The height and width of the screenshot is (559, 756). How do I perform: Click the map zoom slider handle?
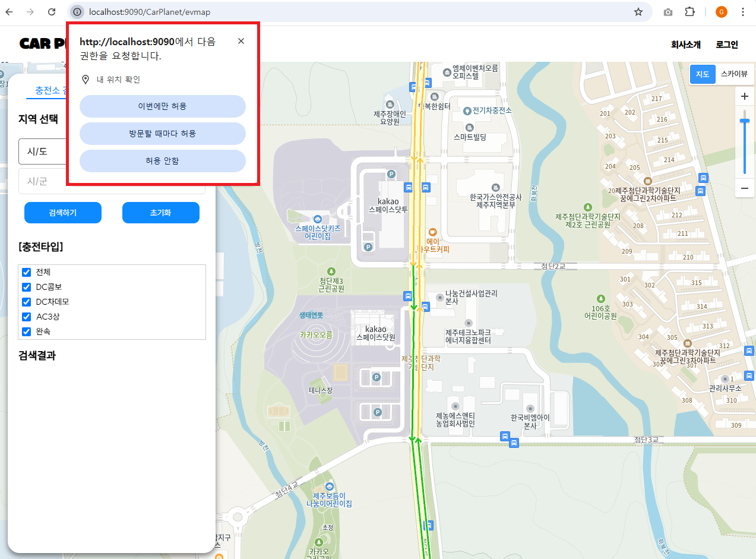coord(745,121)
